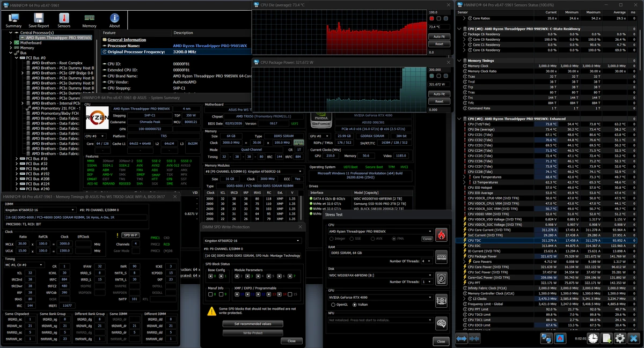
Task: Open sensor settings gear icon
Action: (x=620, y=338)
